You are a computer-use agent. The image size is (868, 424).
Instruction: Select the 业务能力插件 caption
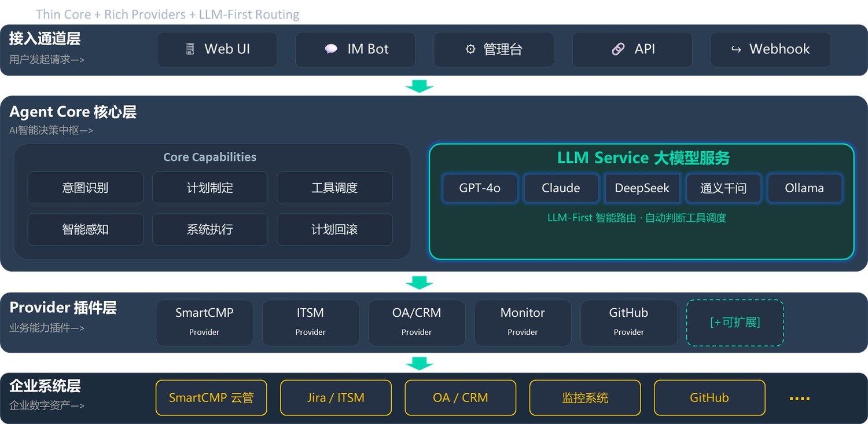47,328
